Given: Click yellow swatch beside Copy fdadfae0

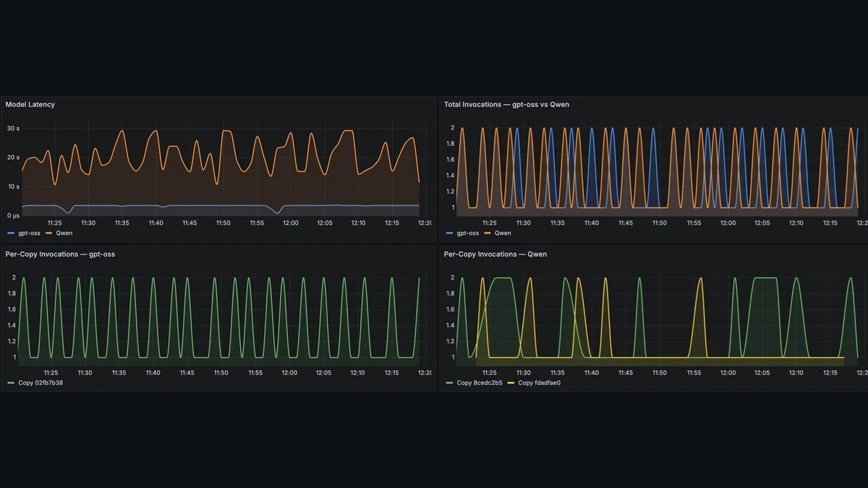Looking at the screenshot, I should [512, 382].
